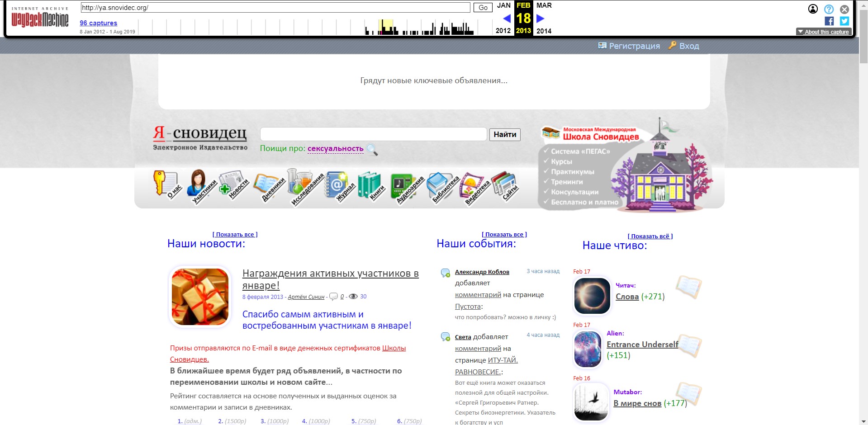Open the 'О нас' key icon
The image size is (868, 425).
[167, 185]
